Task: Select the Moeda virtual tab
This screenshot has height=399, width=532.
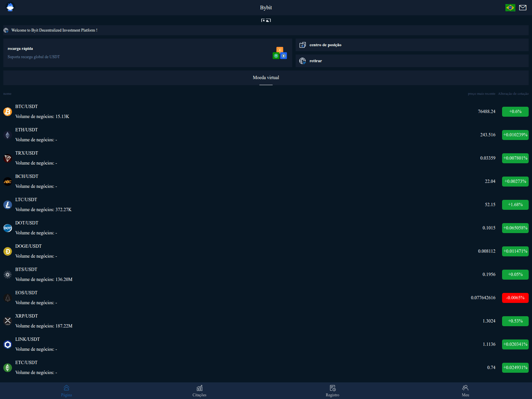Action: point(266,77)
